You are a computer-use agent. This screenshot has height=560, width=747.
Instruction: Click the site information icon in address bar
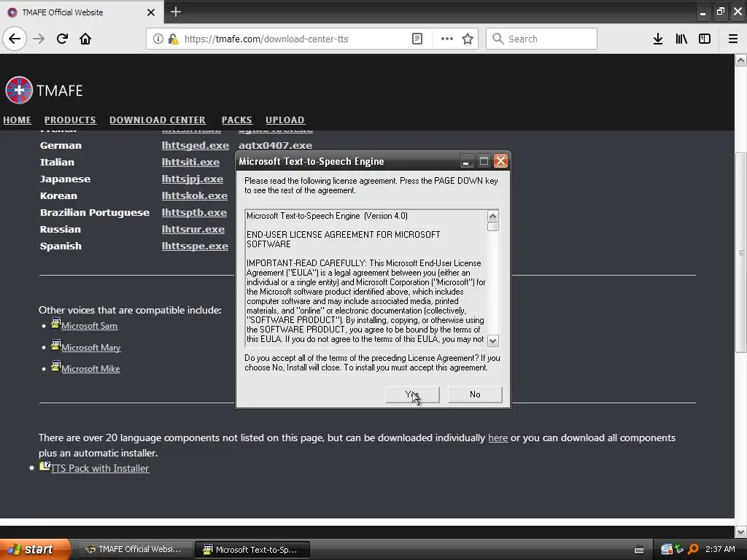coord(158,39)
